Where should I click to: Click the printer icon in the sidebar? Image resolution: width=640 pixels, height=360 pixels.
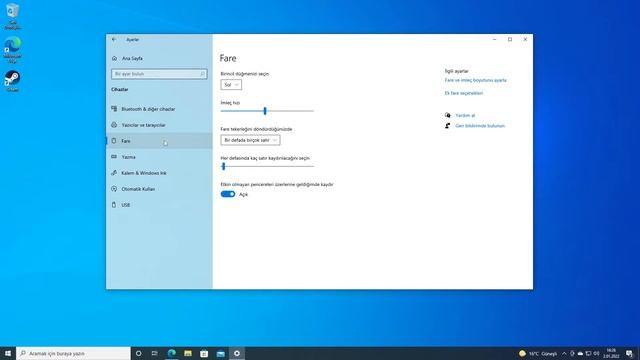[x=114, y=125]
